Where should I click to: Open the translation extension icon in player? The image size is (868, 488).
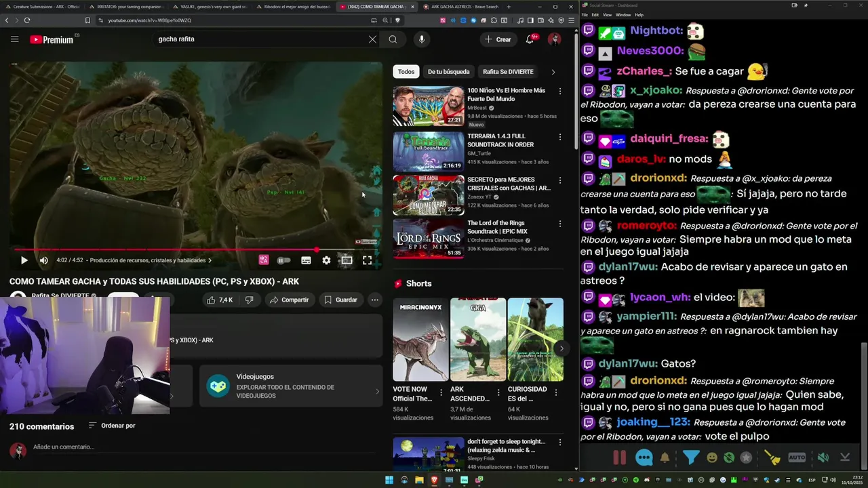[x=264, y=260]
